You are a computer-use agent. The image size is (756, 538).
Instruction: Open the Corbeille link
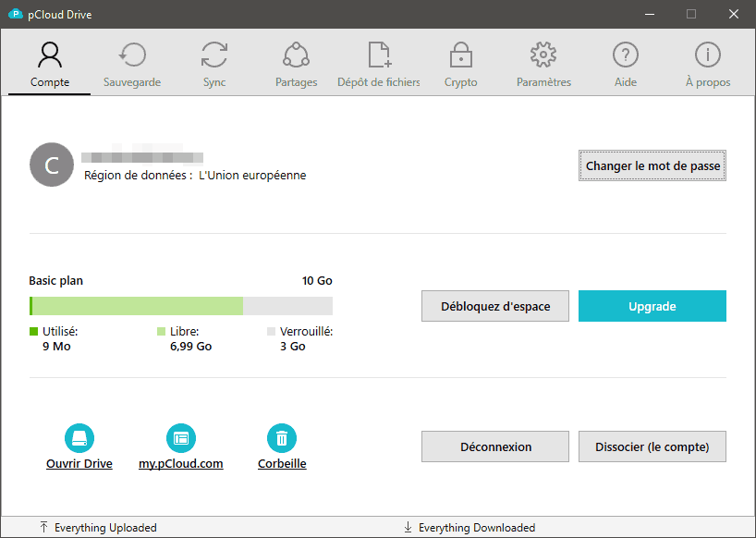click(282, 463)
